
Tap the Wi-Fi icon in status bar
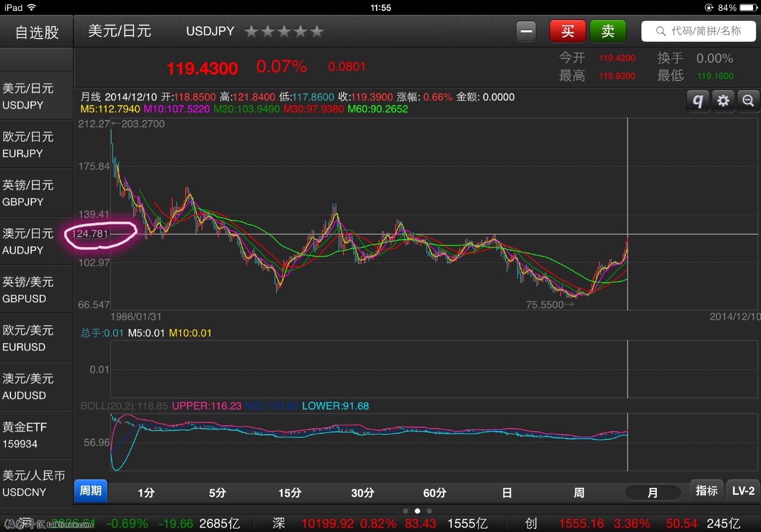tap(31, 7)
